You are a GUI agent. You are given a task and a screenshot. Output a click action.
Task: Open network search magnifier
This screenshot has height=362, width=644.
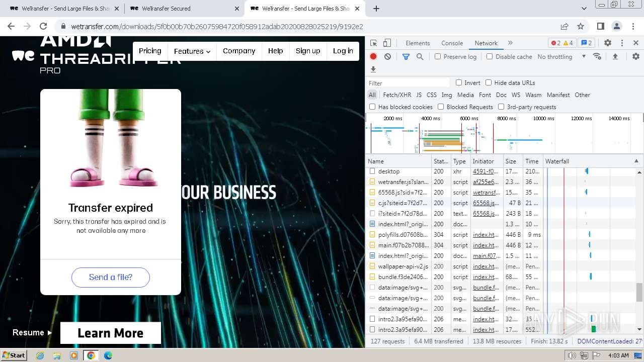tap(420, 57)
